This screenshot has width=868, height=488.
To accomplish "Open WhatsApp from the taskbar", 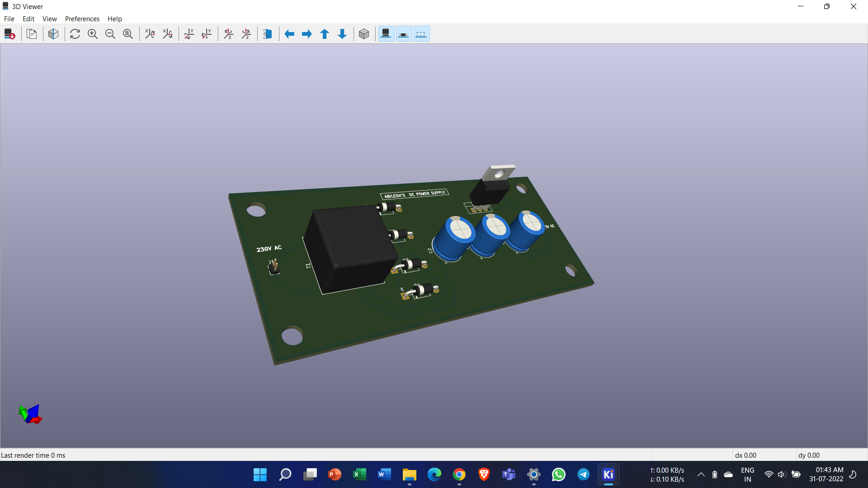I will (x=558, y=475).
